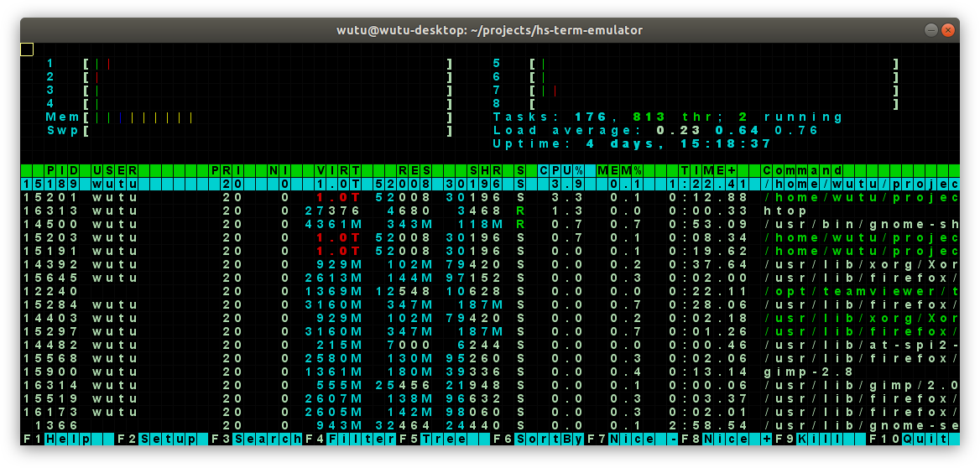Click F10 Quit in the footer
980x468 pixels.
point(914,439)
